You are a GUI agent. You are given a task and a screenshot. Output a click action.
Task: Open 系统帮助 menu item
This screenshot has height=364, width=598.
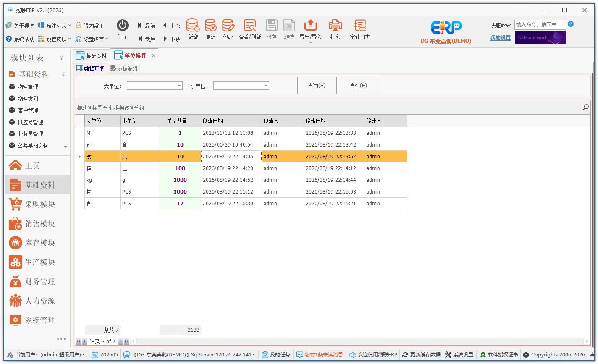[x=20, y=39]
